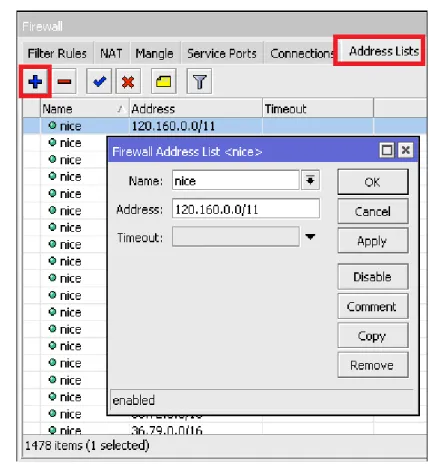This screenshot has height=465, width=429.
Task: Sort by the Timeout column header
Action: point(318,109)
